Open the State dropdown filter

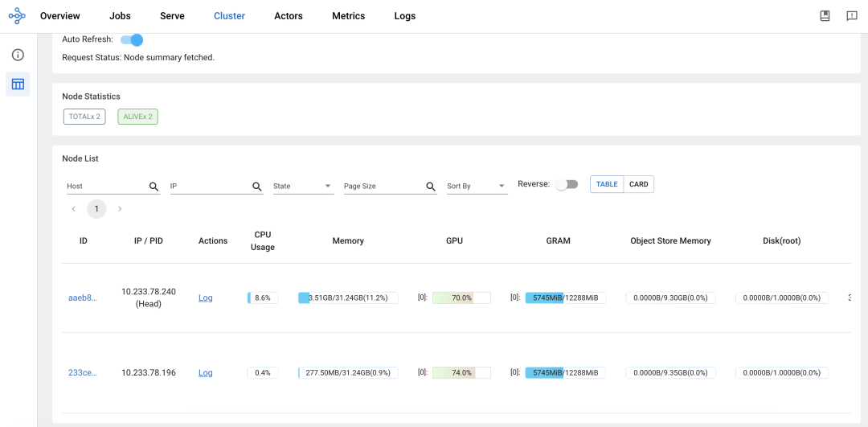tap(303, 187)
